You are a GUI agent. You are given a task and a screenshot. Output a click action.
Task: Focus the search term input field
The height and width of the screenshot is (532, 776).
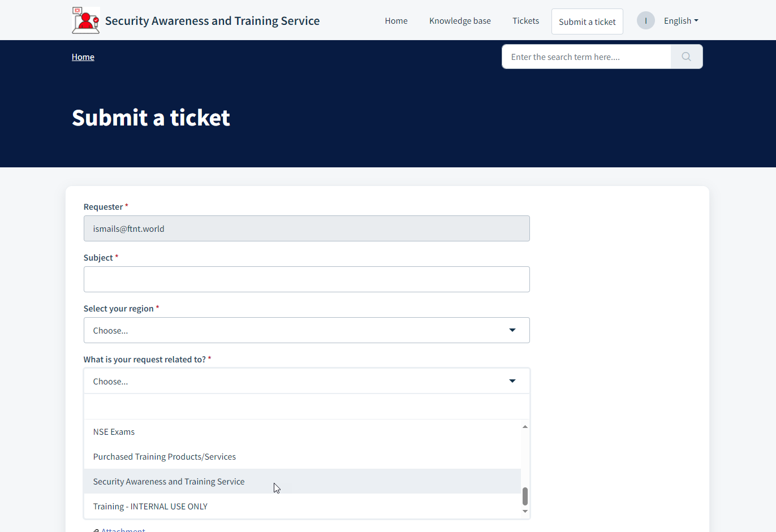tap(587, 57)
